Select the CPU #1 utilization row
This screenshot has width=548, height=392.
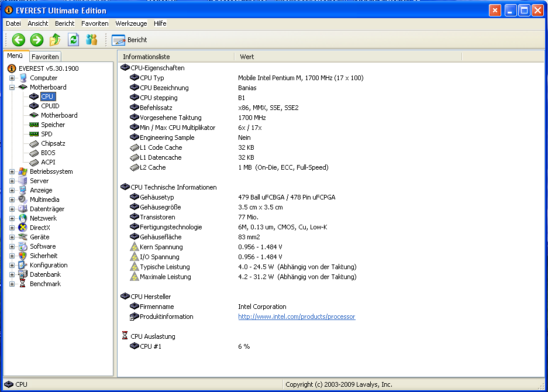(x=189, y=346)
